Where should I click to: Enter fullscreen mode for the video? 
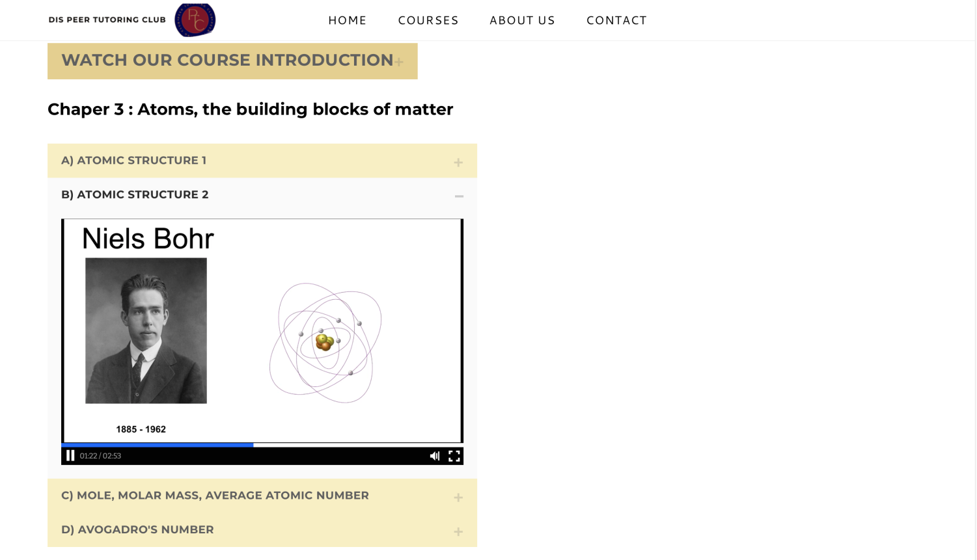click(454, 456)
